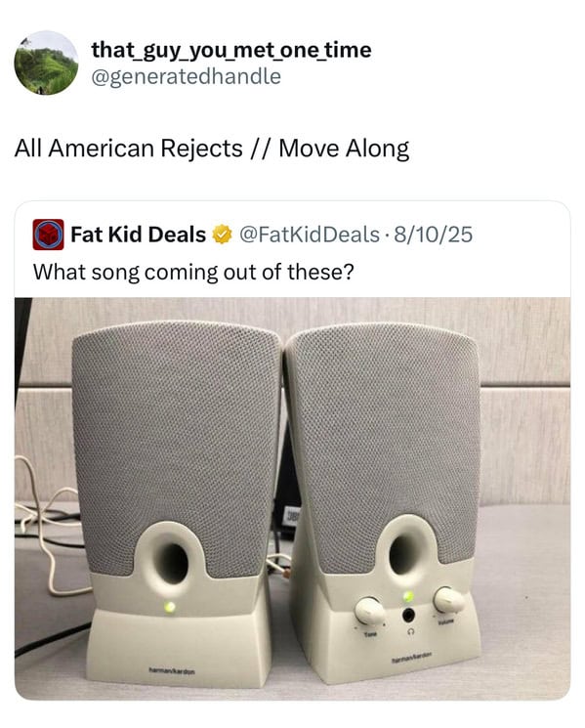Click harman/kardon logo on left speaker
The height and width of the screenshot is (728, 585).
pyautogui.click(x=172, y=671)
